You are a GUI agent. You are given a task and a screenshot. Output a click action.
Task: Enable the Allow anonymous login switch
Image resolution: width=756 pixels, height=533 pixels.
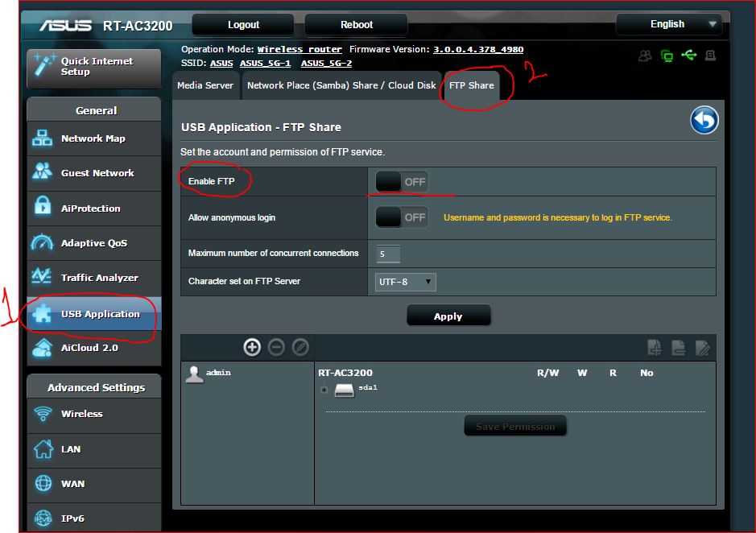[x=402, y=216]
